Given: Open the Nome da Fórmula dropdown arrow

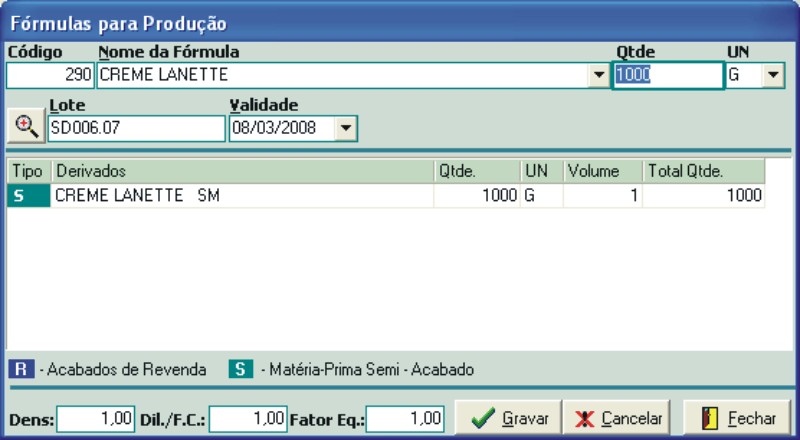Looking at the screenshot, I should 599,76.
